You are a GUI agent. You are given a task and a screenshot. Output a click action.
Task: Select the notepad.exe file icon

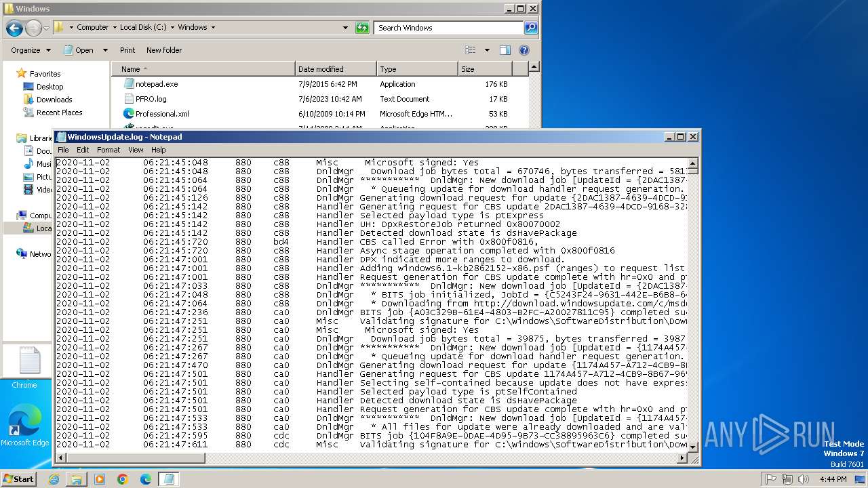[129, 84]
